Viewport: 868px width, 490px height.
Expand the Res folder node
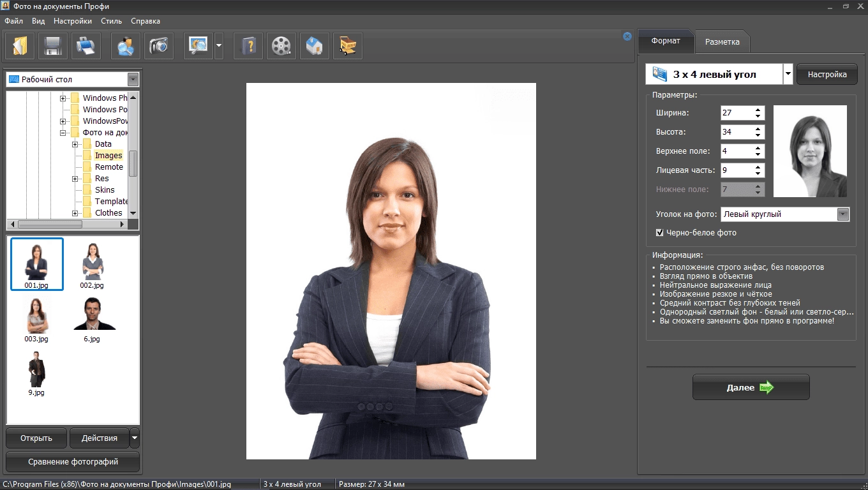pyautogui.click(x=75, y=179)
